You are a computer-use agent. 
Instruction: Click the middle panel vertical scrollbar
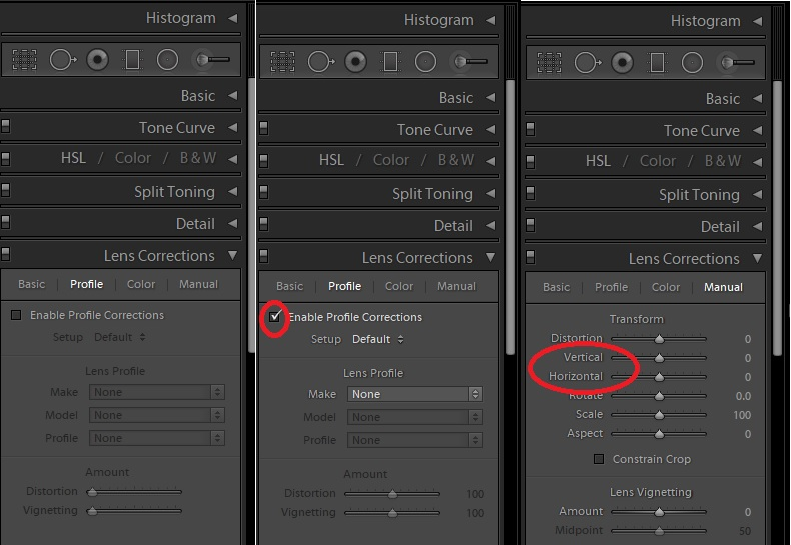tap(510, 217)
